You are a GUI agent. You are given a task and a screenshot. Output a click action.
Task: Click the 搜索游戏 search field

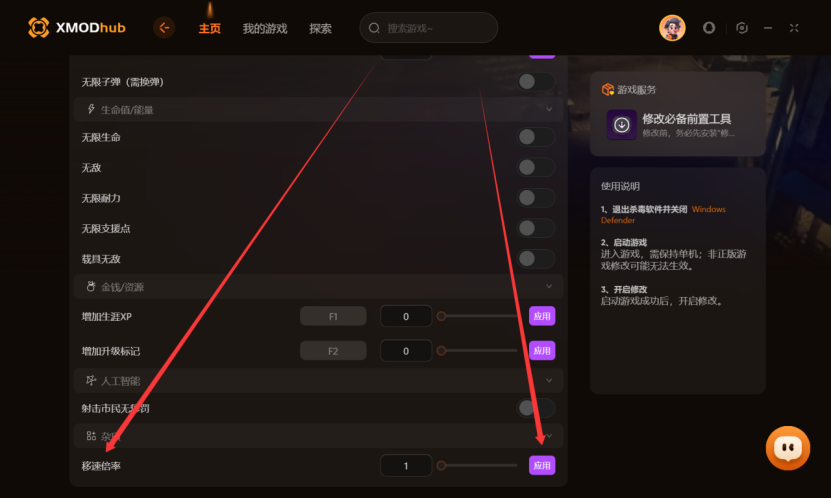tap(428, 28)
